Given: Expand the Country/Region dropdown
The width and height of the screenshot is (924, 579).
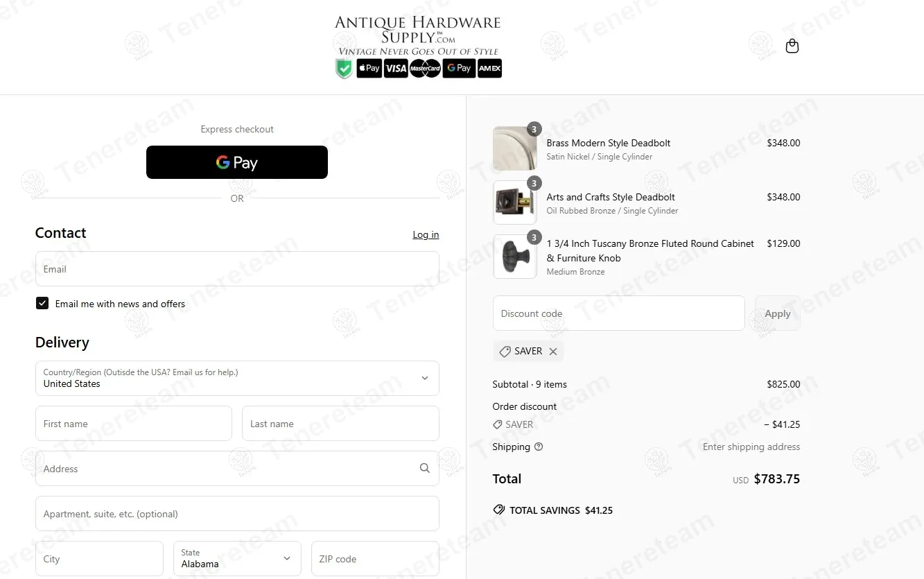Looking at the screenshot, I should pyautogui.click(x=237, y=378).
